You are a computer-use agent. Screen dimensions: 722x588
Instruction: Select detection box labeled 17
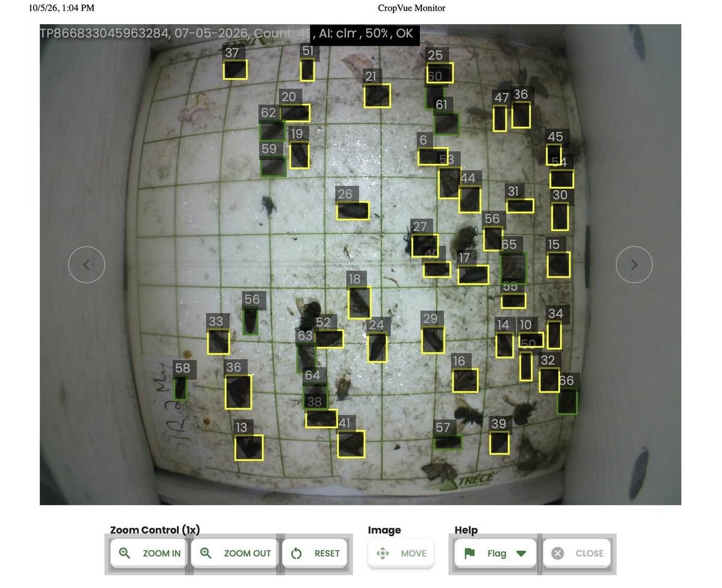click(x=473, y=275)
